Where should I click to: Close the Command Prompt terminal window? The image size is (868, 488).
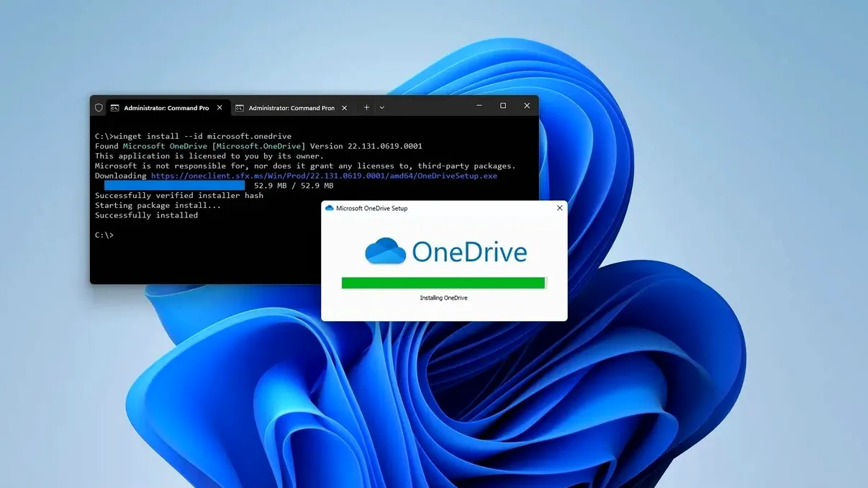tap(527, 106)
